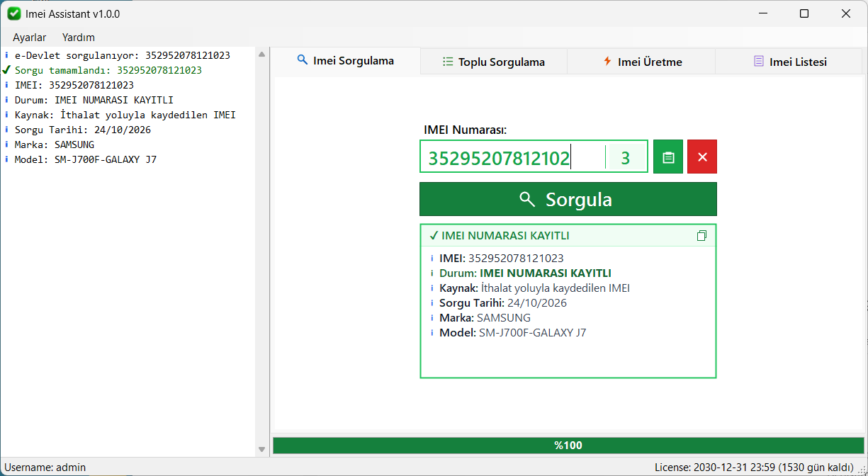Click result row 'Kaynak: İthalat yoluyla kaydedilen IMEI'

[x=534, y=288]
